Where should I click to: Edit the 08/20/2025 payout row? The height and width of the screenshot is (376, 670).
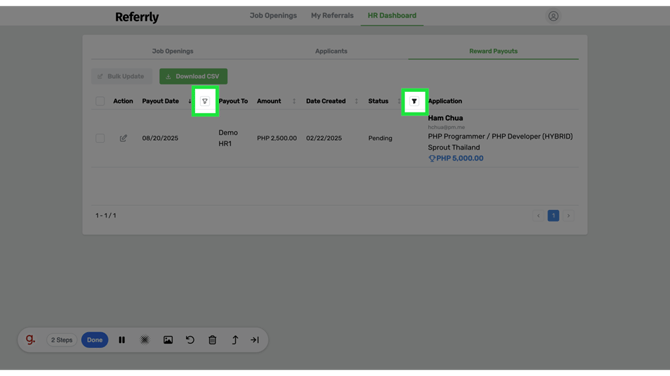[x=123, y=138]
